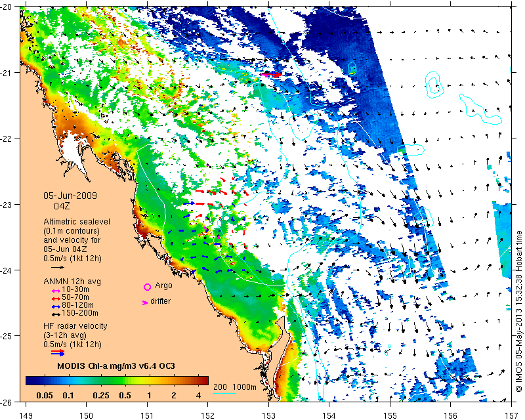The height and width of the screenshot is (420, 525).
Task: Select the '04Z' time label
Action: [x=62, y=206]
